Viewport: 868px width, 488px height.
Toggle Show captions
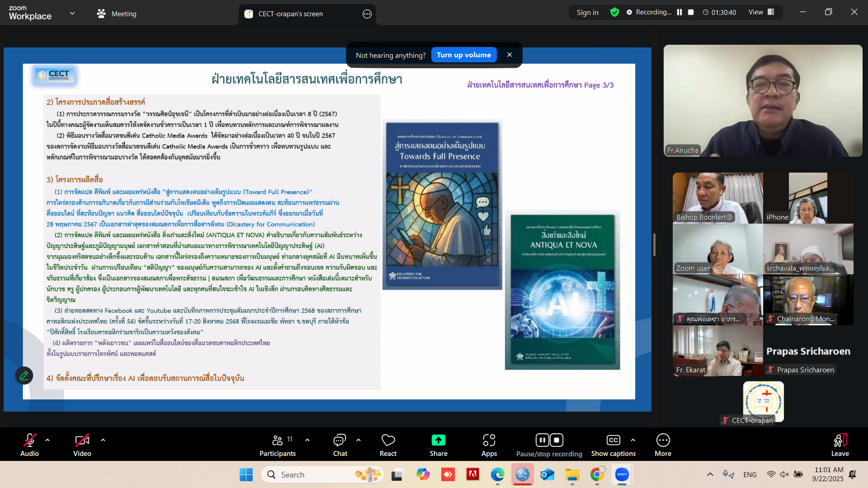pyautogui.click(x=613, y=445)
